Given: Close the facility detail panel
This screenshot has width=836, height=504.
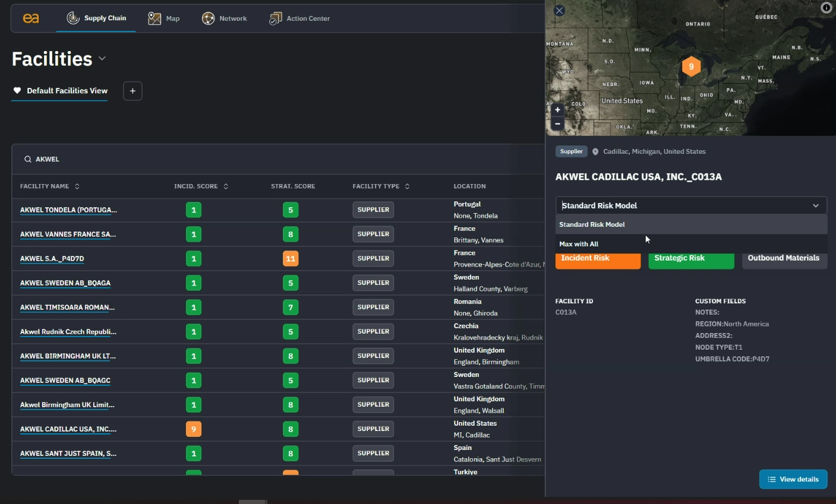Looking at the screenshot, I should (559, 11).
